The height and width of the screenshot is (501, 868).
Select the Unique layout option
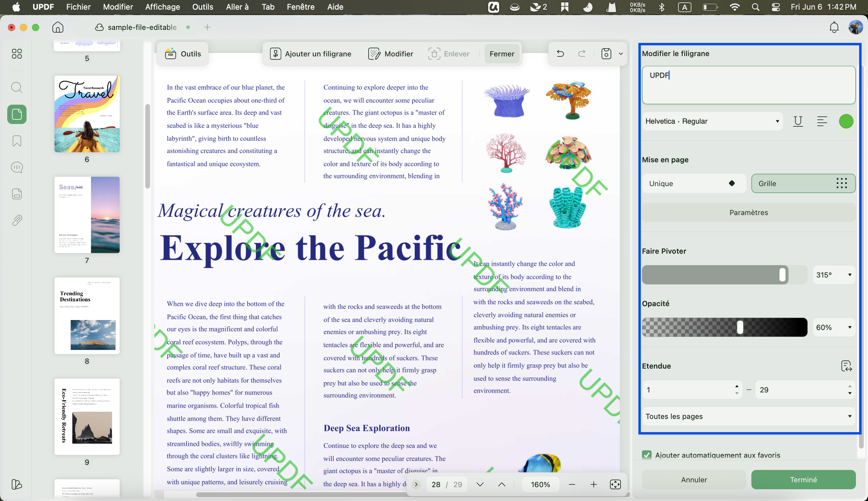point(694,183)
